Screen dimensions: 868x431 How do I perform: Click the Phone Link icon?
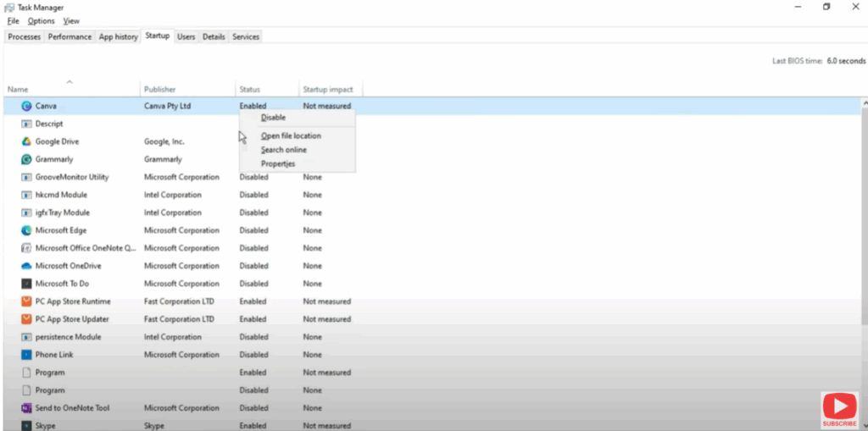click(x=26, y=355)
